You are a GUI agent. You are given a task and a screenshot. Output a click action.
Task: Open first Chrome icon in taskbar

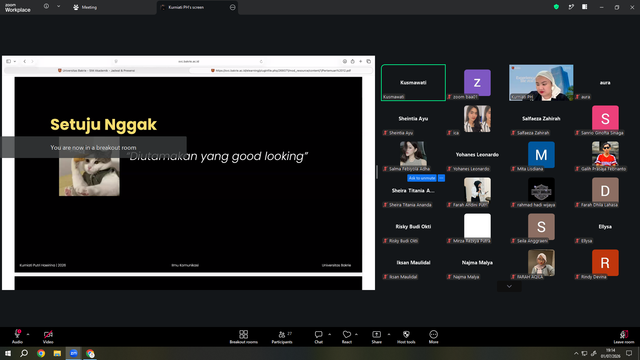pyautogui.click(x=41, y=353)
